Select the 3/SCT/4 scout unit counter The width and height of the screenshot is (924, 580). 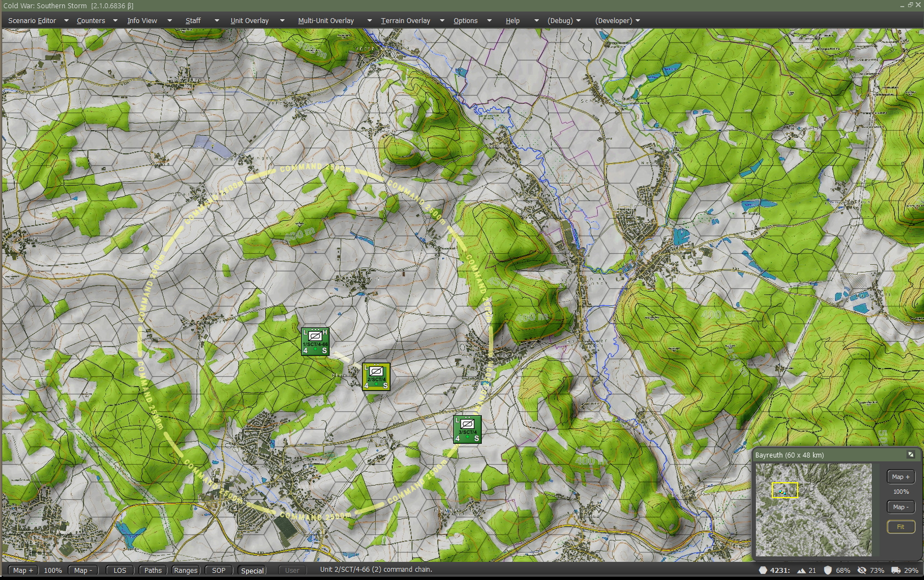pos(467,430)
